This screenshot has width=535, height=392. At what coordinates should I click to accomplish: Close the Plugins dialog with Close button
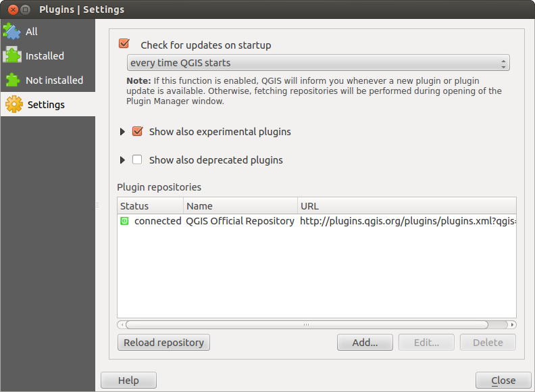(503, 381)
